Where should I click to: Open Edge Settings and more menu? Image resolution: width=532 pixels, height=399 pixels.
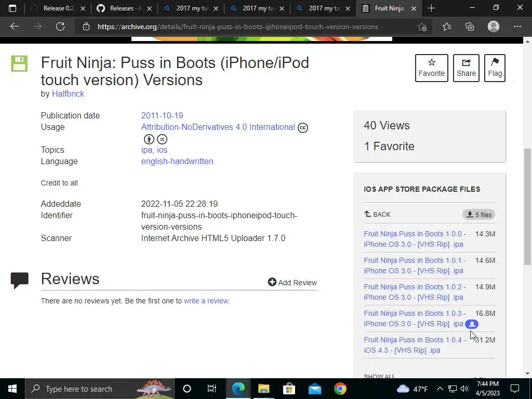click(x=517, y=26)
